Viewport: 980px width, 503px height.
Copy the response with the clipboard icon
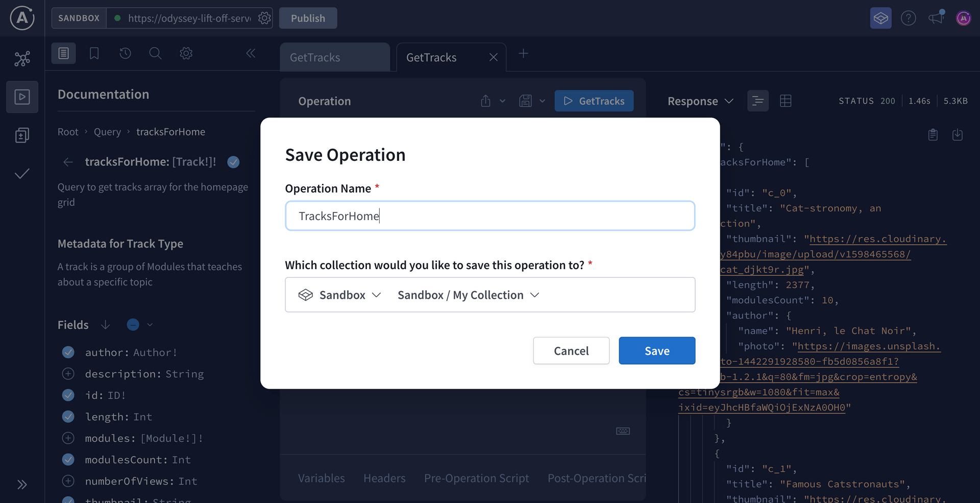(x=933, y=135)
